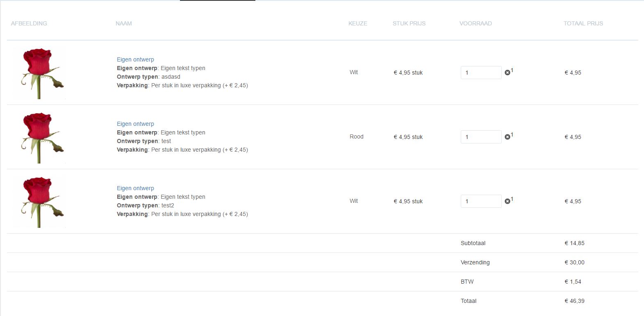
Task: Click the Voorraad column header
Action: click(x=476, y=23)
